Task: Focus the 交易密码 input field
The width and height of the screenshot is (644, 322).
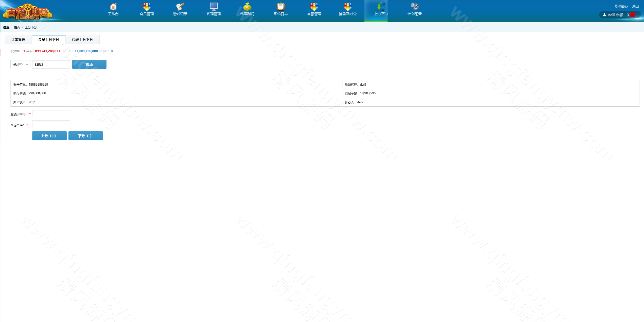Action: [x=51, y=124]
